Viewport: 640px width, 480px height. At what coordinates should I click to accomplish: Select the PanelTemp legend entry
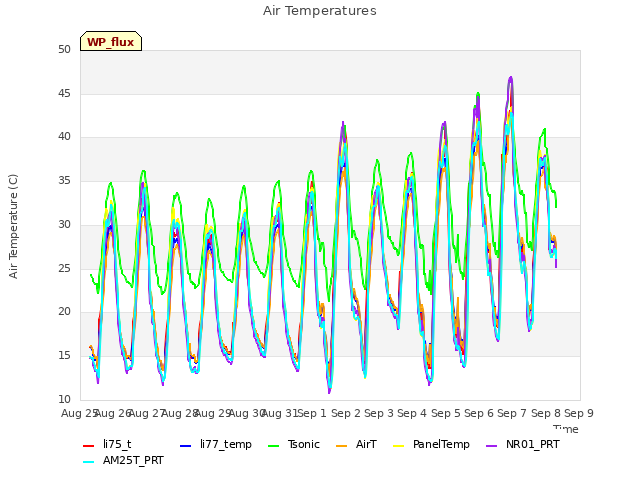pos(431,444)
